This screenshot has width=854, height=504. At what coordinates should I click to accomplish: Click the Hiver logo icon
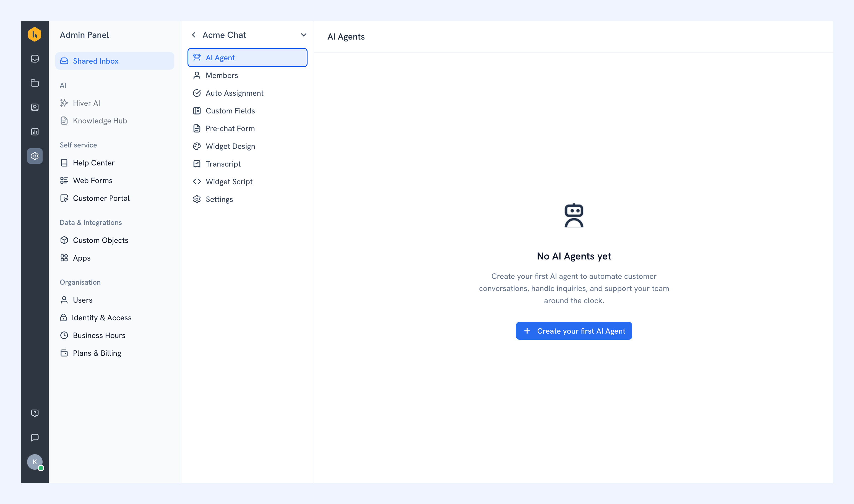point(35,34)
